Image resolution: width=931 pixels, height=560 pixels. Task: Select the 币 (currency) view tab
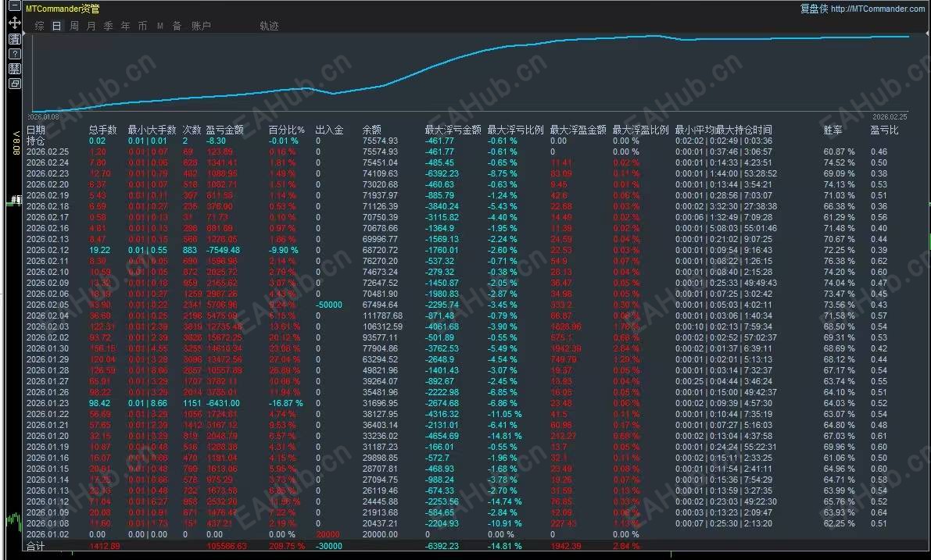(x=142, y=25)
